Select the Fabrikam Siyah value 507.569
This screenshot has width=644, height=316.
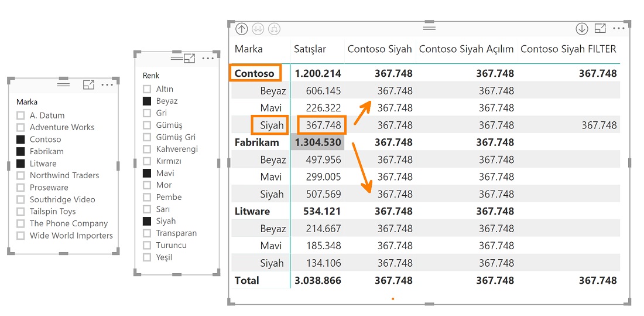tap(323, 194)
